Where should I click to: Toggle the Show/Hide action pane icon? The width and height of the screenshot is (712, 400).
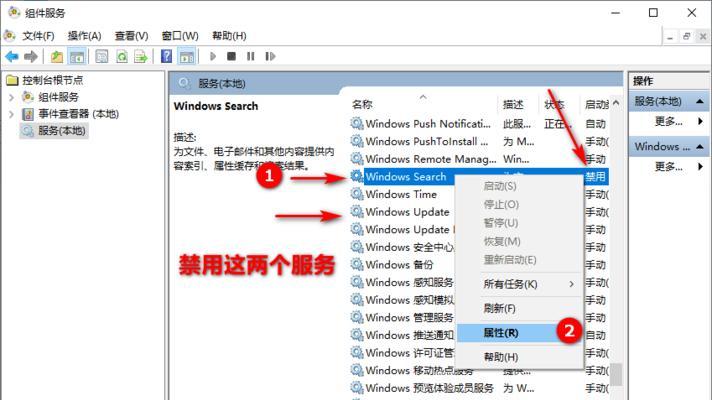point(187,57)
